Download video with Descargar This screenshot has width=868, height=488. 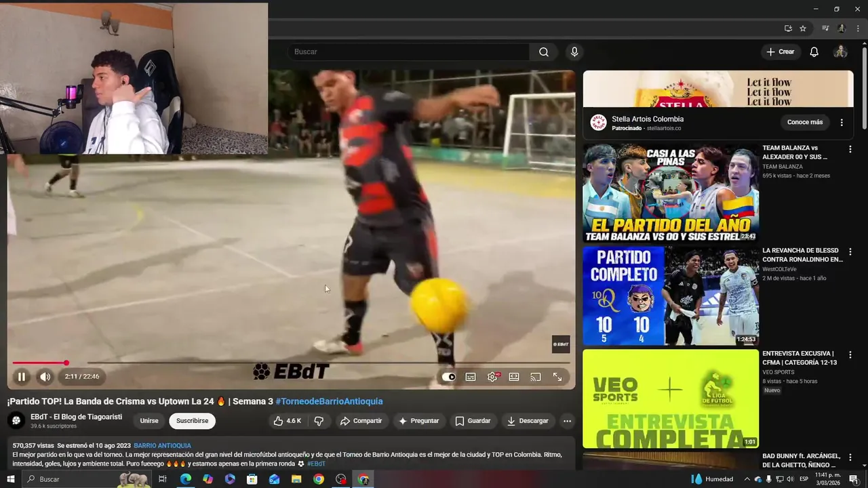pos(528,421)
